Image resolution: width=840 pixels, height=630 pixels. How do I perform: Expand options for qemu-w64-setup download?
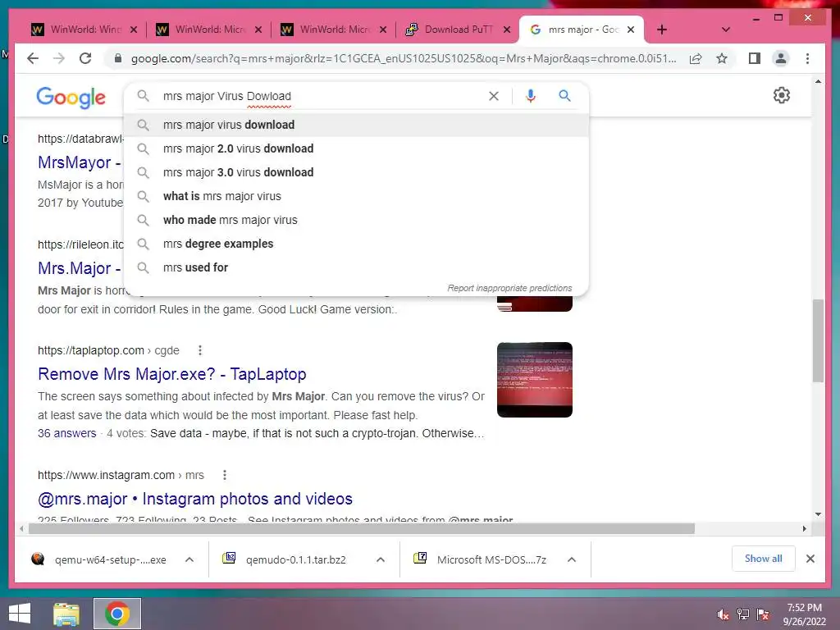point(189,559)
